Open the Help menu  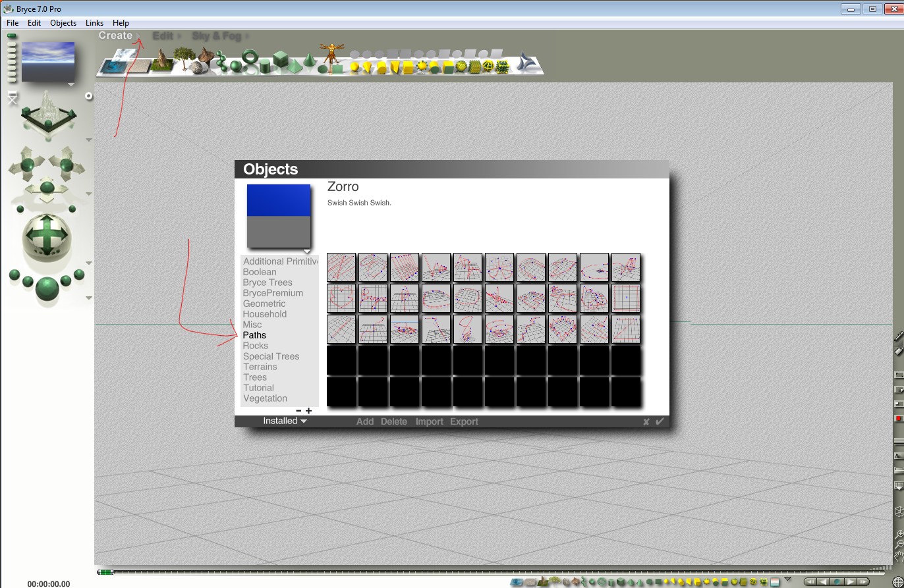click(x=121, y=22)
